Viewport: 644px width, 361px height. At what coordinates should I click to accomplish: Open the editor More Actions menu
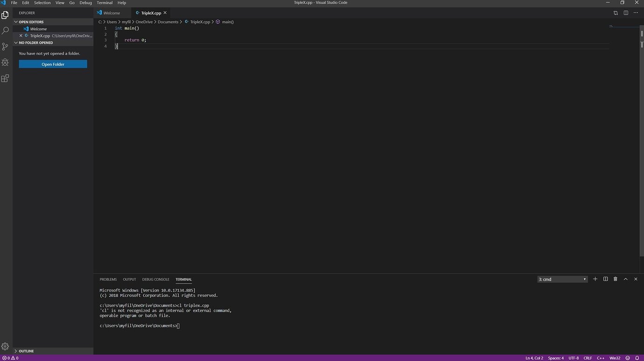click(636, 13)
